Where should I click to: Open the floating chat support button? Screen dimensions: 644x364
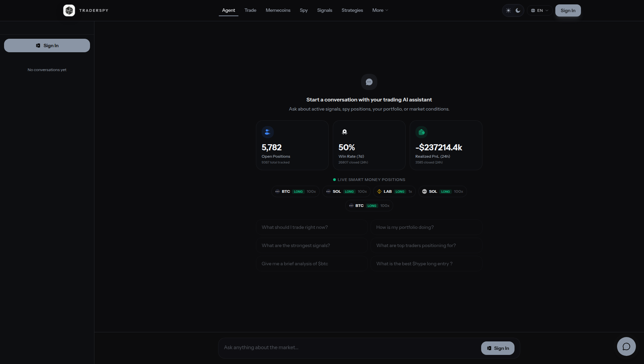coord(626,346)
